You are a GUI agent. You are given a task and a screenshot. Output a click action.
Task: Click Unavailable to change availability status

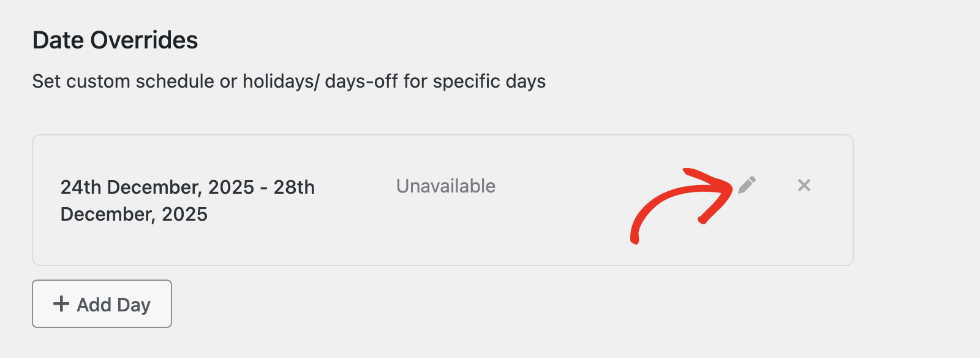pyautogui.click(x=446, y=186)
